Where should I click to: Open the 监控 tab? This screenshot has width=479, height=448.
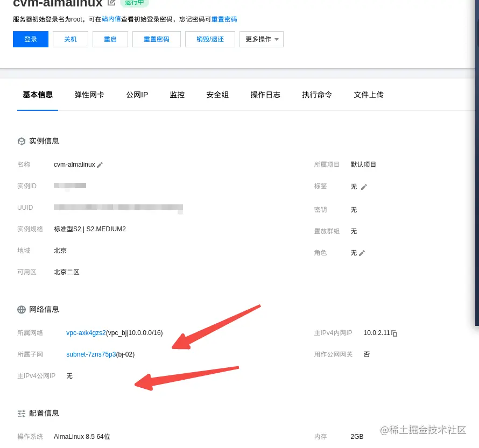point(177,95)
